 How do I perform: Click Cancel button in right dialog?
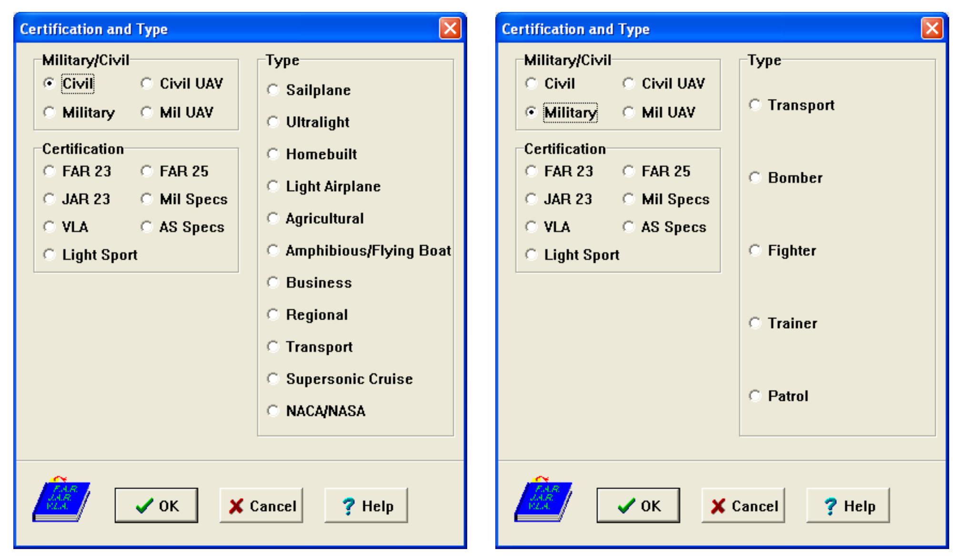point(743,505)
